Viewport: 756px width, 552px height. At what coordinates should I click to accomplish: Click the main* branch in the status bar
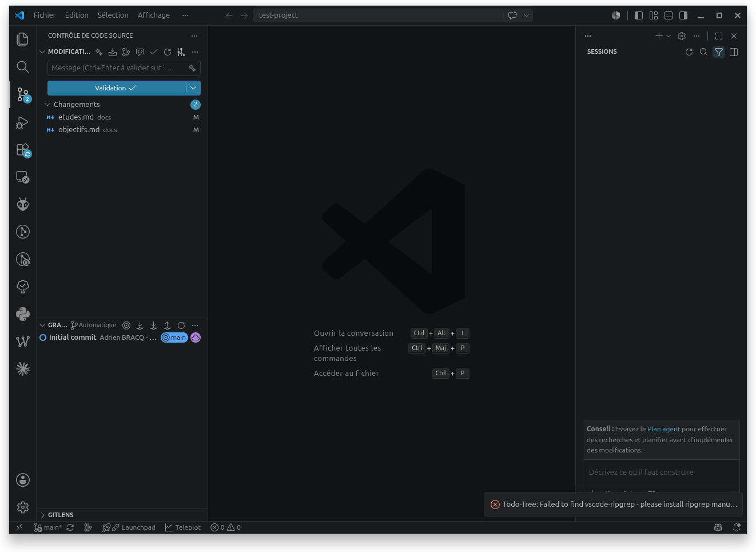[48, 527]
